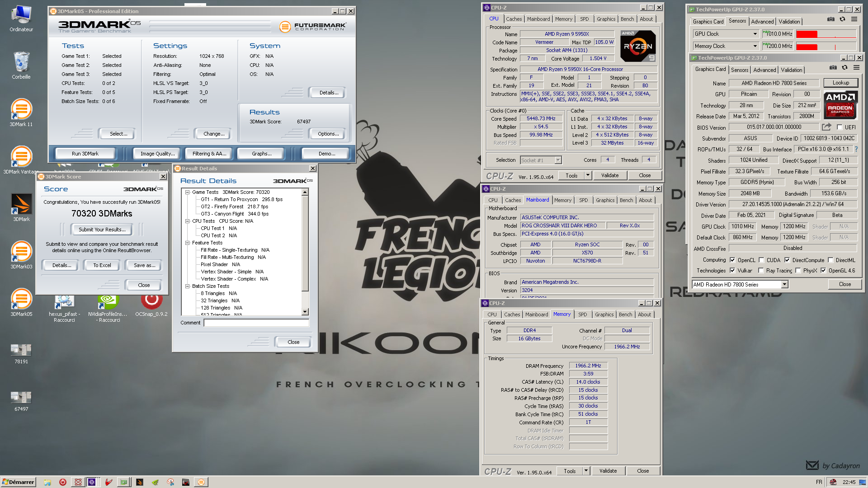
Task: Click the purple CPU-Z taskbar icon
Action: pyautogui.click(x=92, y=482)
